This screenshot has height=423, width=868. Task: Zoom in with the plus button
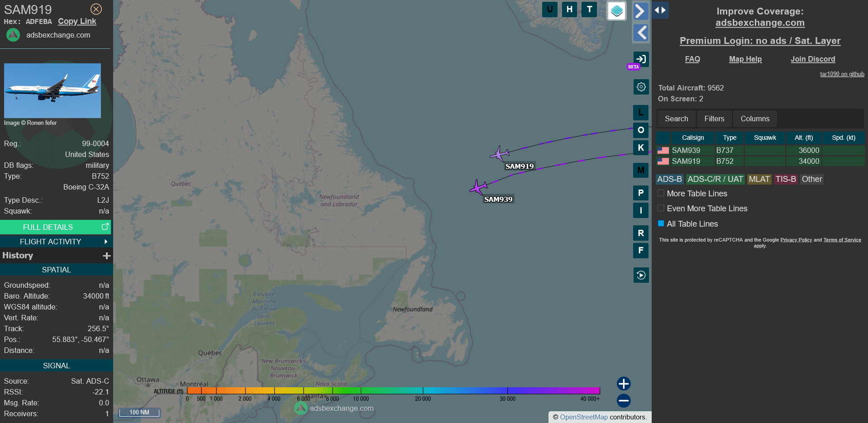[624, 384]
